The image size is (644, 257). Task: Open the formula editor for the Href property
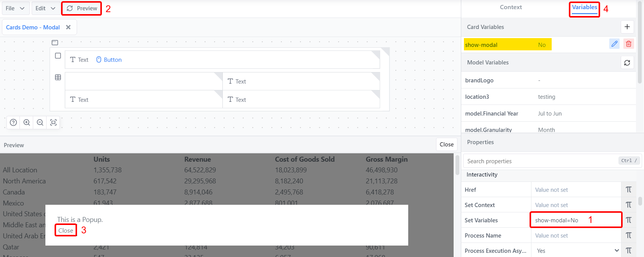pyautogui.click(x=628, y=189)
